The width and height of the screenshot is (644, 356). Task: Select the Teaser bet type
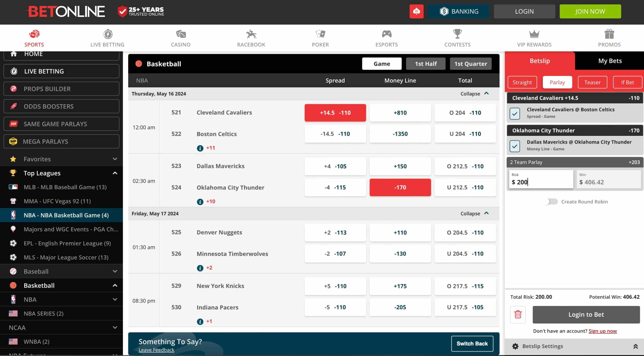[592, 82]
